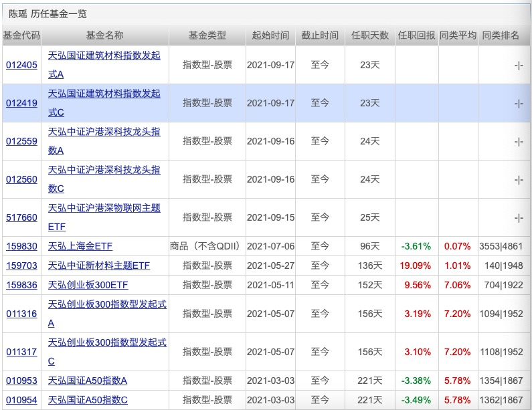
Task: Open 天弘中证新材料主题ETF fund link
Action: (x=99, y=266)
